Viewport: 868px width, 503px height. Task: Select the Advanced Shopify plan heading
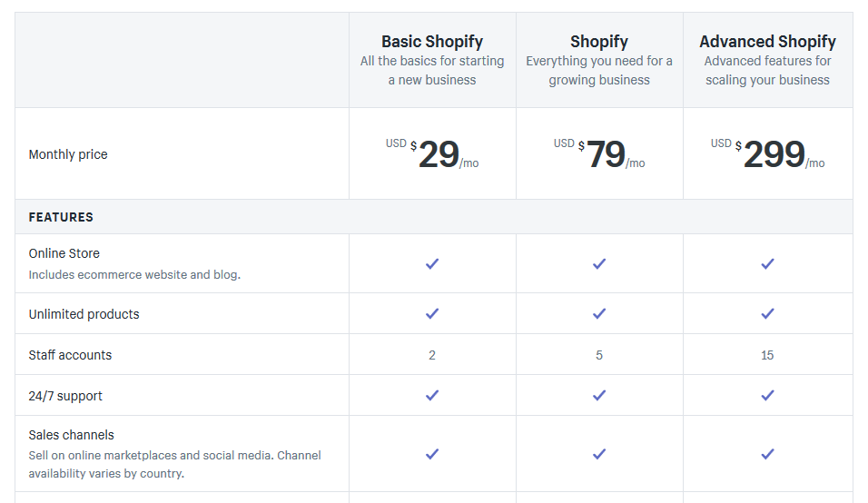(x=767, y=42)
